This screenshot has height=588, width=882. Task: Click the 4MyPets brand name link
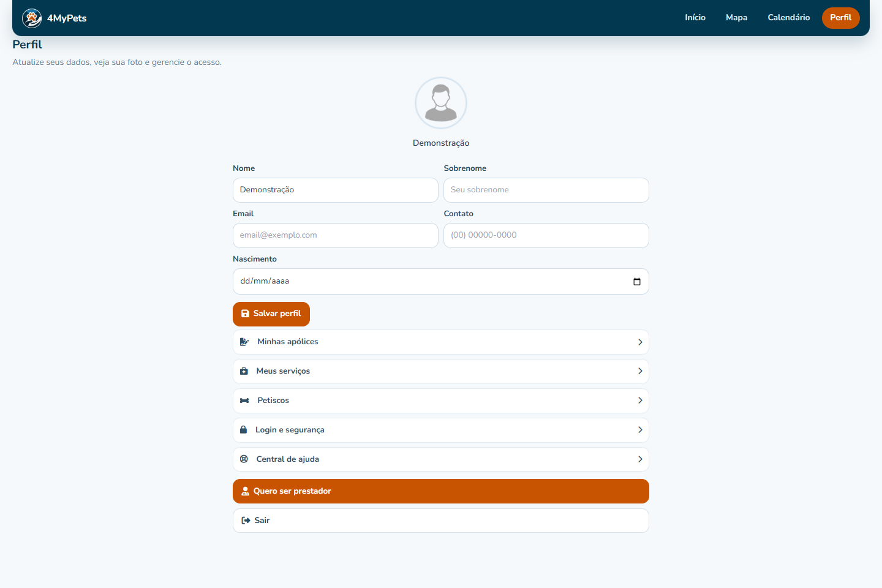pyautogui.click(x=67, y=18)
